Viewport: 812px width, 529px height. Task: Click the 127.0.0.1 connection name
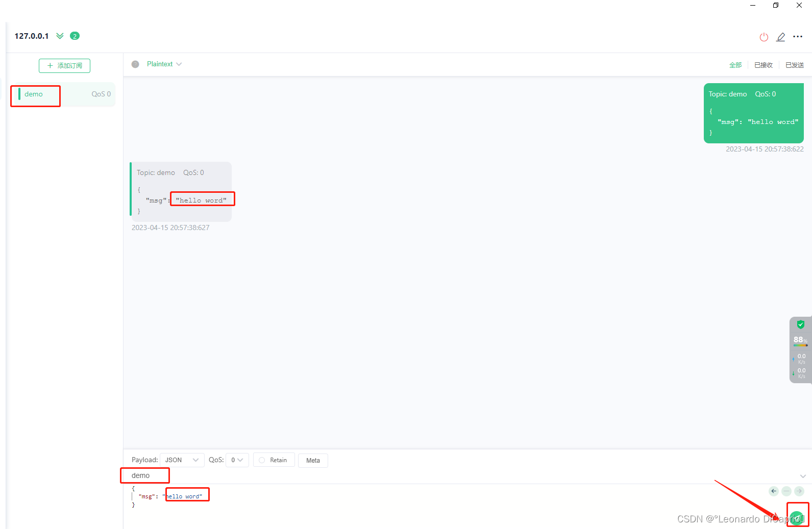pyautogui.click(x=32, y=36)
